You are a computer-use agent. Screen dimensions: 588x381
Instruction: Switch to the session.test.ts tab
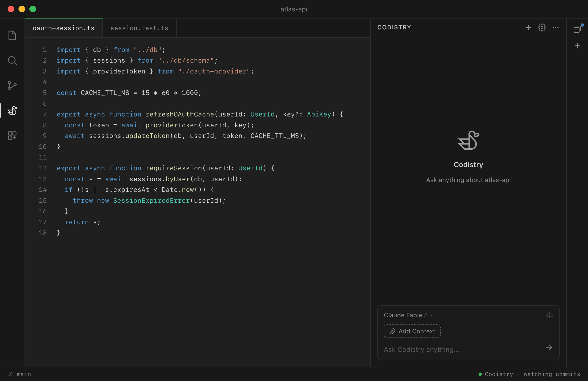(x=139, y=28)
